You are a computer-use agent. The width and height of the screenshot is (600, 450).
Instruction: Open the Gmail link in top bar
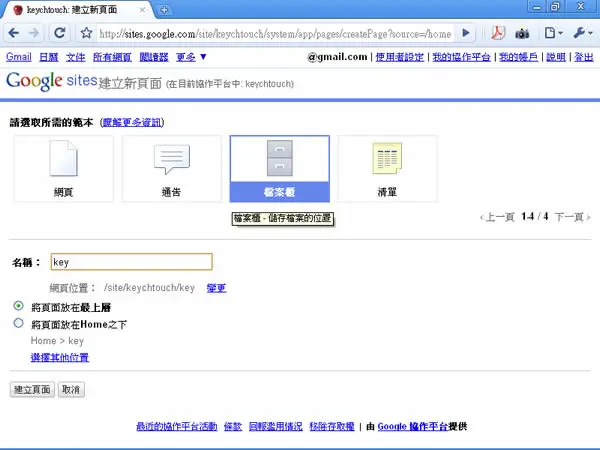pos(19,57)
